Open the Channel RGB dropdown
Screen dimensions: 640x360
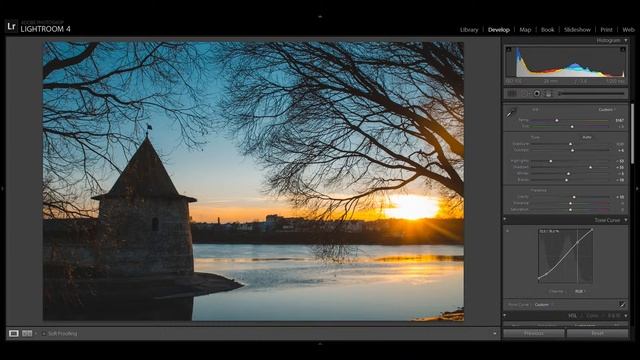[x=580, y=291]
